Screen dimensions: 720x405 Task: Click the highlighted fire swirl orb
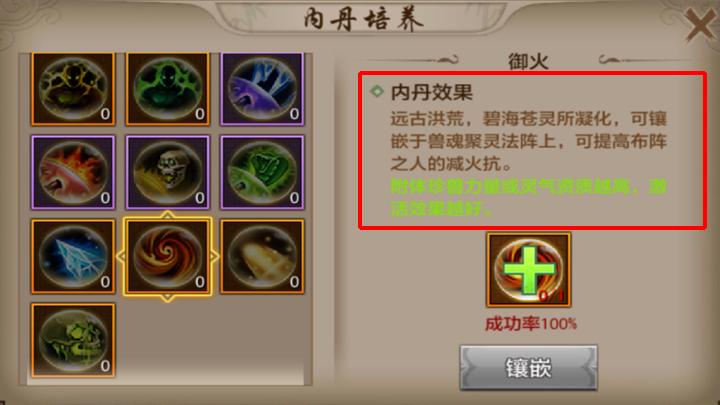pyautogui.click(x=168, y=256)
